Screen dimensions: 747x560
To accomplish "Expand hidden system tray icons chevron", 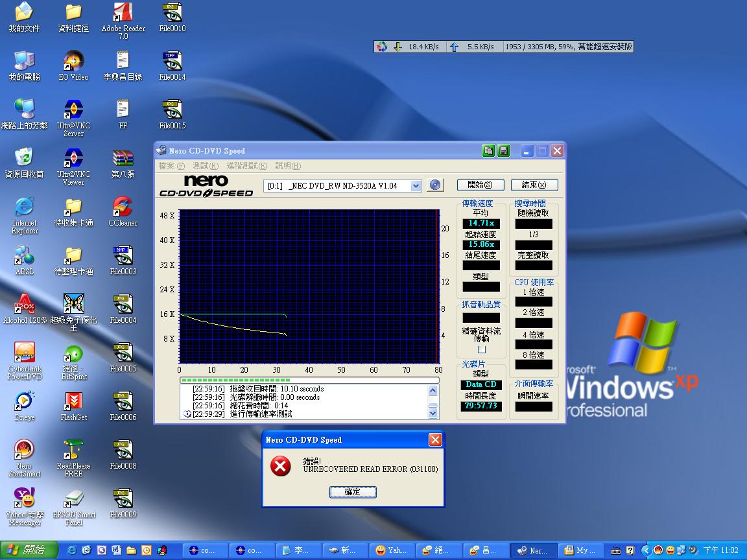I will click(646, 550).
